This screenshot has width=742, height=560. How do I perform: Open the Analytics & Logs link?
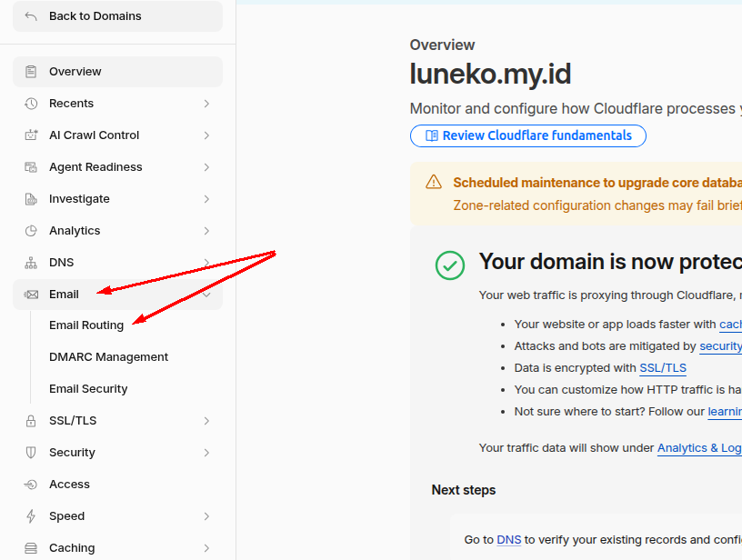coord(699,448)
